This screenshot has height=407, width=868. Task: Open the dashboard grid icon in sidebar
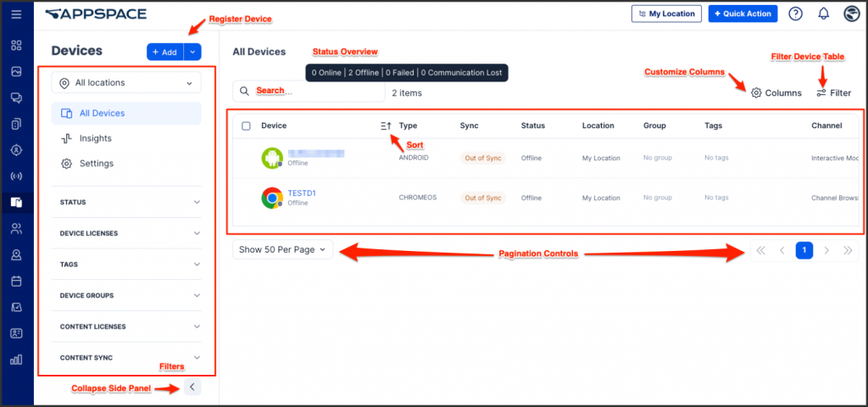[16, 46]
